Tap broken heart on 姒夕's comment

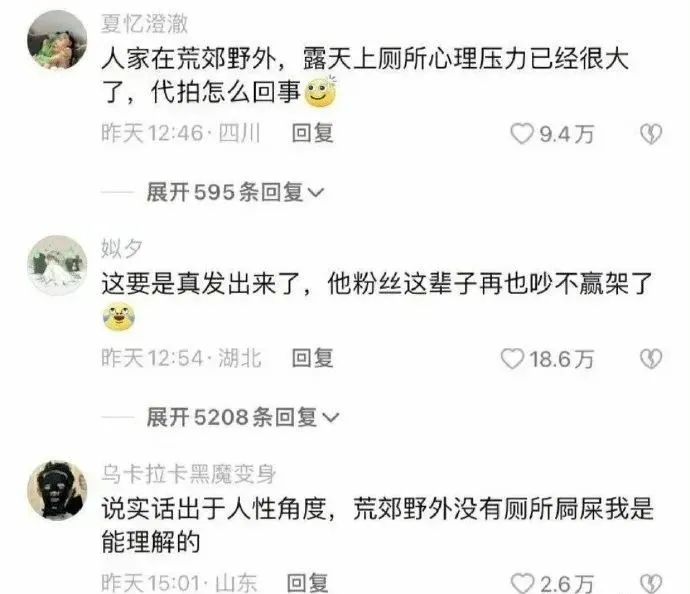click(651, 359)
